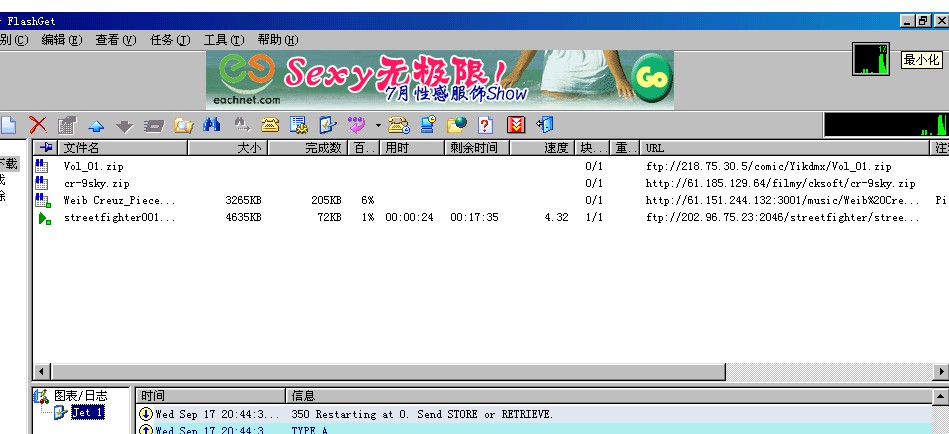Screen dimensions: 949x434
Task: Sort by the 文件名 column header
Action: coord(123,148)
